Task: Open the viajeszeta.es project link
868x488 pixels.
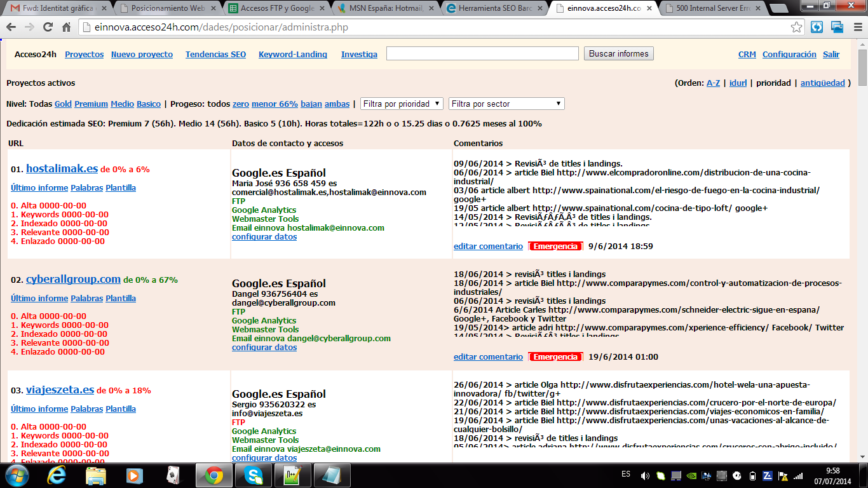Action: point(60,390)
